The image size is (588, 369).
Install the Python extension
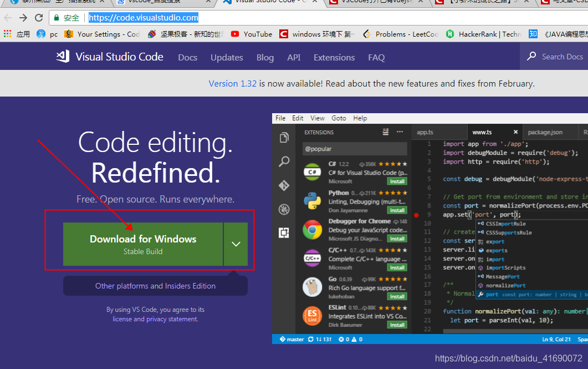click(397, 210)
